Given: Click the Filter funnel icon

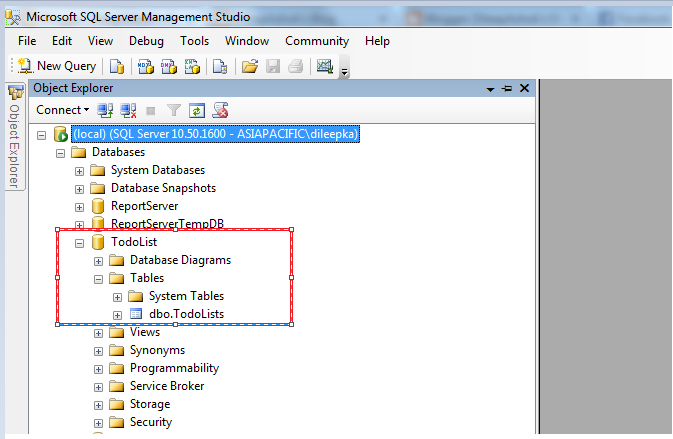Looking at the screenshot, I should coord(174,111).
